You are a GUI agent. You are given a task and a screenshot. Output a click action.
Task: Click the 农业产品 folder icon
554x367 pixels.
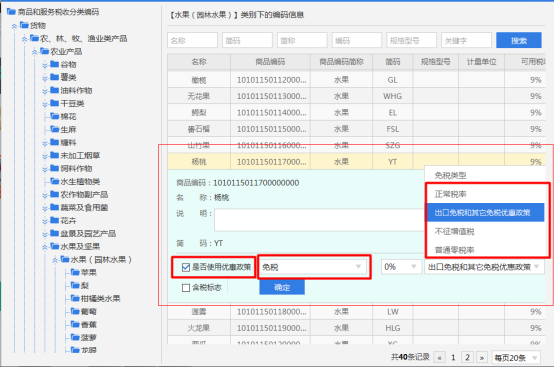coord(45,51)
